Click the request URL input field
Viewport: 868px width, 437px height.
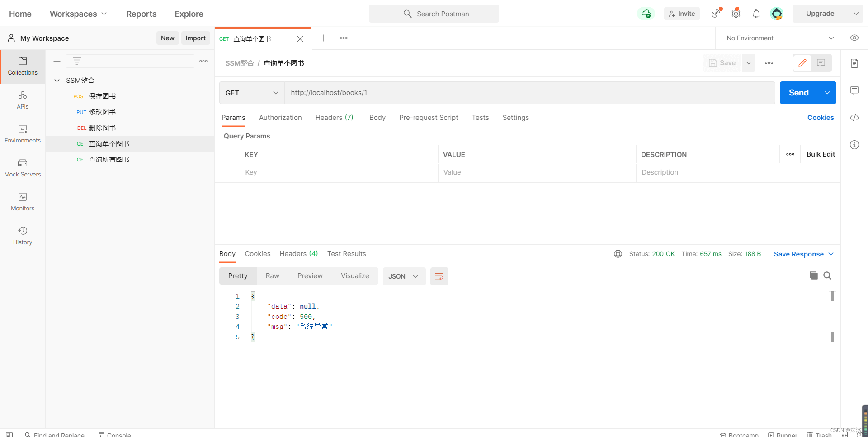(x=529, y=93)
